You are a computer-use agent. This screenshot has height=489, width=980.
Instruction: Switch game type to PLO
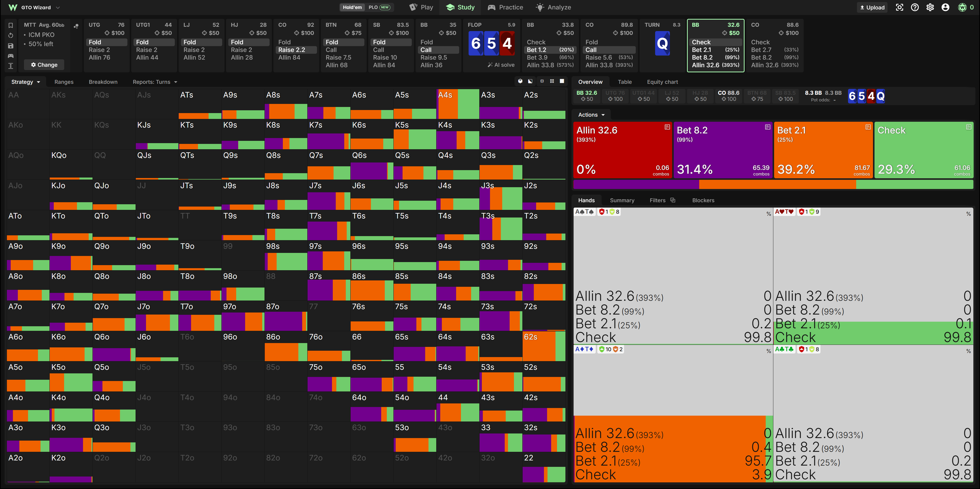[379, 7]
